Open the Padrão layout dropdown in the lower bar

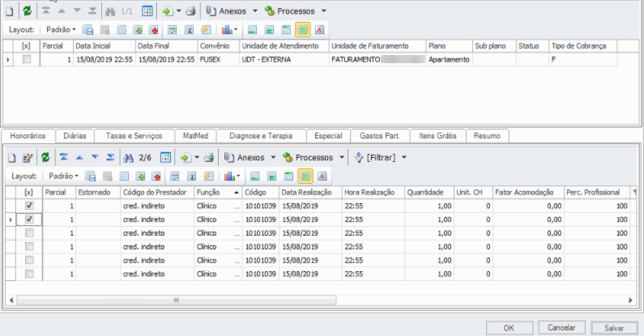click(63, 176)
